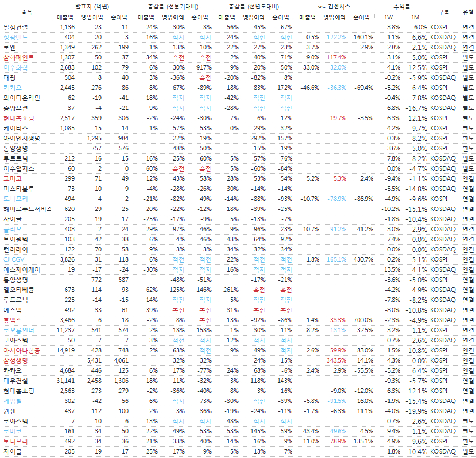
Task: Select the 미스터블루 stock name
Action: (19, 189)
